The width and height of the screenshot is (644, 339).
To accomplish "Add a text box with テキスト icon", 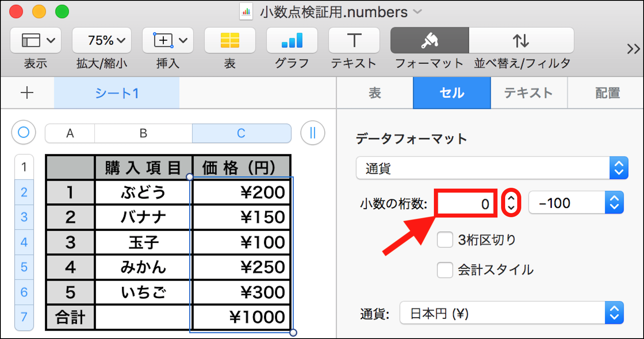I will (x=354, y=40).
